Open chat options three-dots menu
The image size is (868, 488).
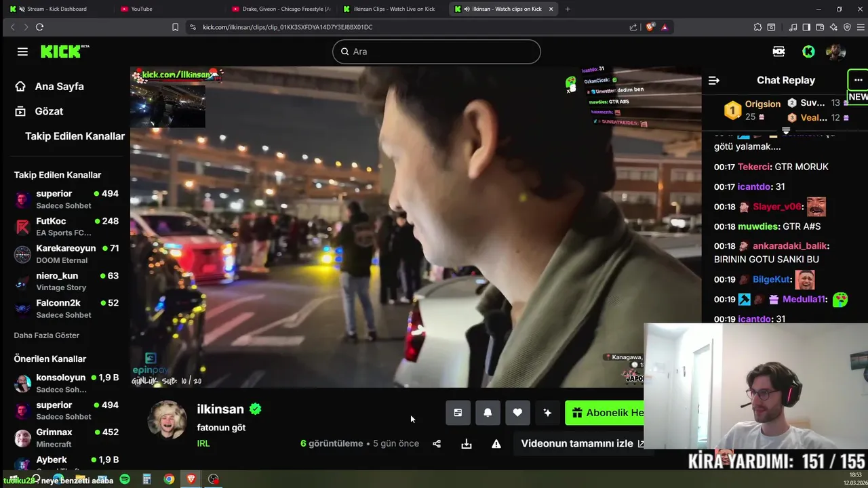pyautogui.click(x=858, y=80)
